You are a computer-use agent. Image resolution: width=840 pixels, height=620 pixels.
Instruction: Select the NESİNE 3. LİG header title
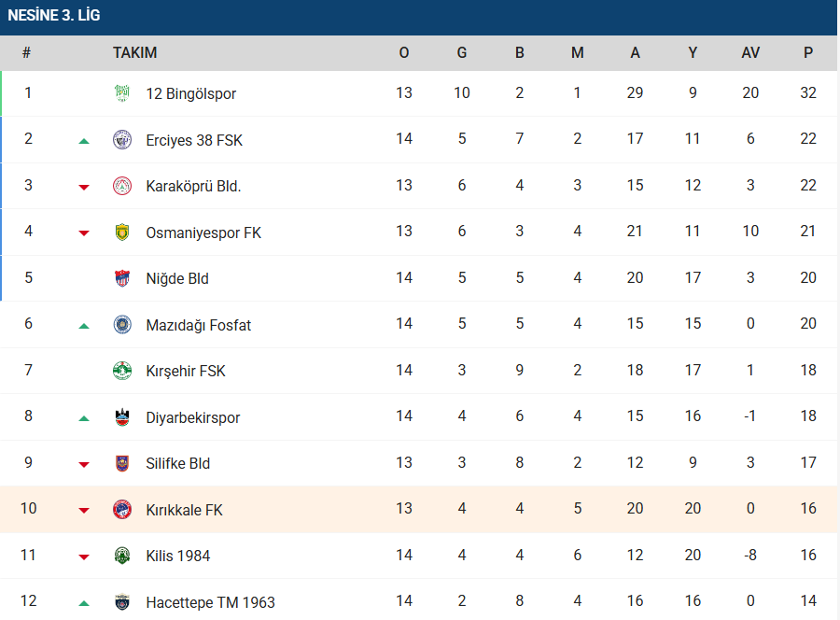[54, 16]
